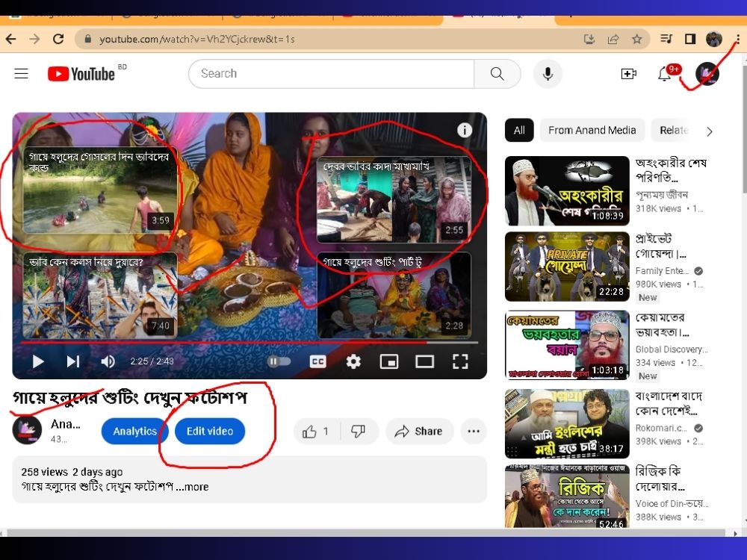The width and height of the screenshot is (747, 560).
Task: Toggle the miniplayer mode
Action: point(389,361)
